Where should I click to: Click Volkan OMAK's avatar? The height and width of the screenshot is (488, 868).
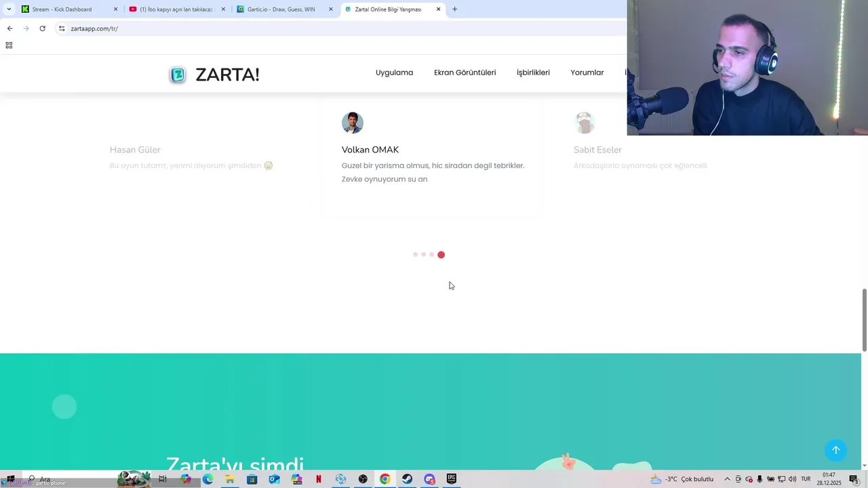(353, 123)
